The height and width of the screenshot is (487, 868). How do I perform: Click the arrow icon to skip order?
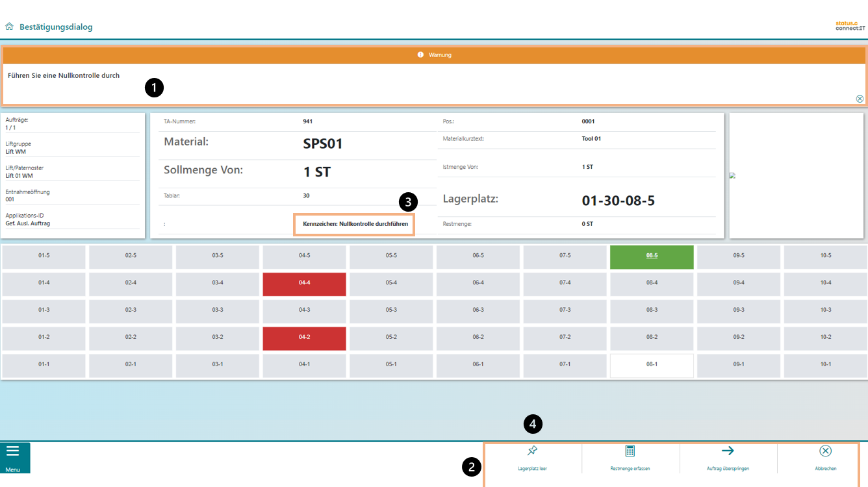pyautogui.click(x=728, y=451)
